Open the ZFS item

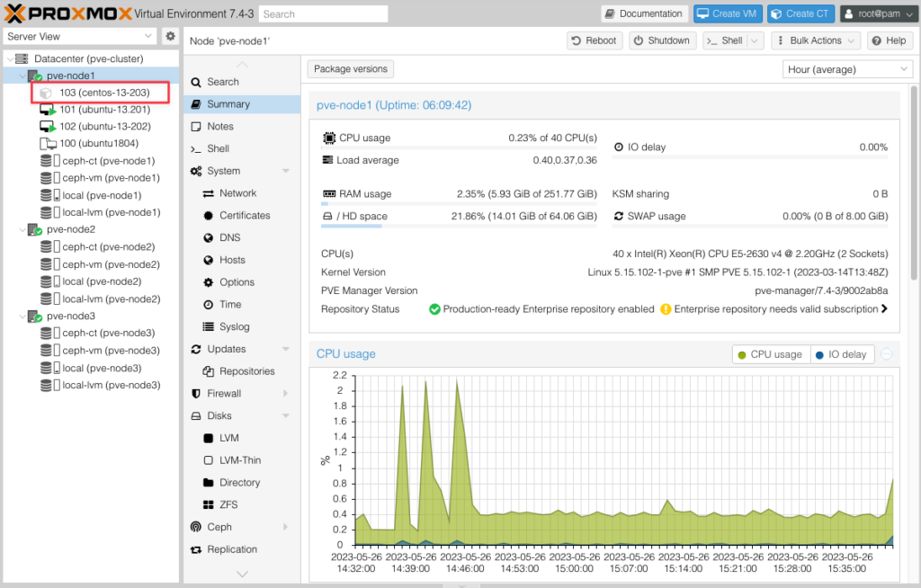click(x=241, y=505)
